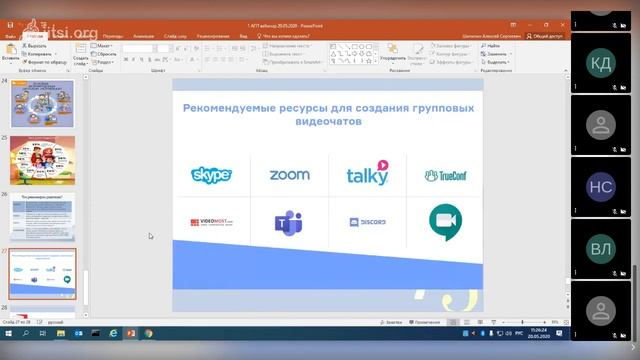Click the Skype logo on the slide
640x360 pixels.
point(211,175)
